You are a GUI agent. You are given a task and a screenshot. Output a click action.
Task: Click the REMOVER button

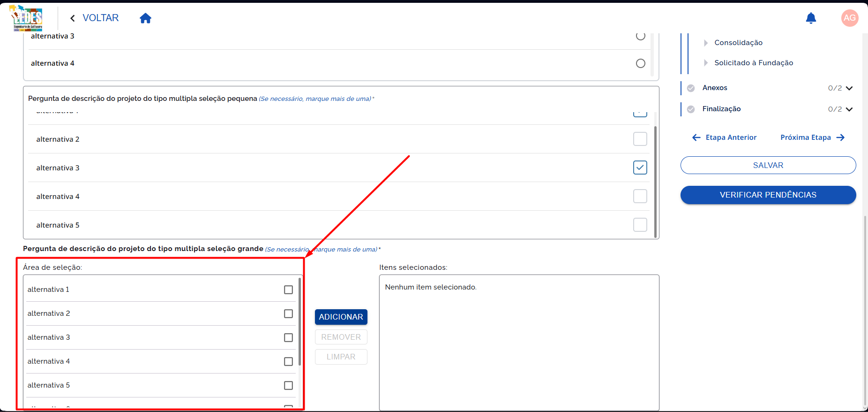pyautogui.click(x=341, y=337)
